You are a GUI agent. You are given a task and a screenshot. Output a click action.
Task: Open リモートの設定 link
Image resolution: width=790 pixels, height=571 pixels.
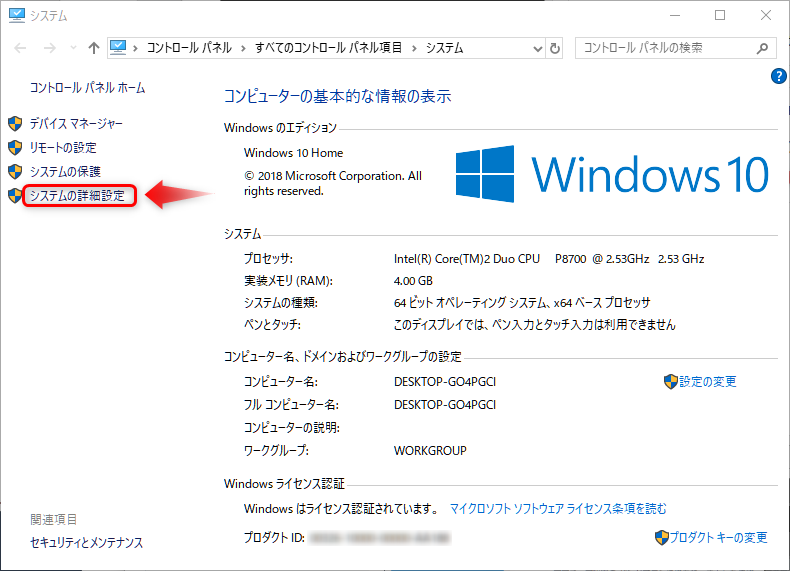click(63, 148)
